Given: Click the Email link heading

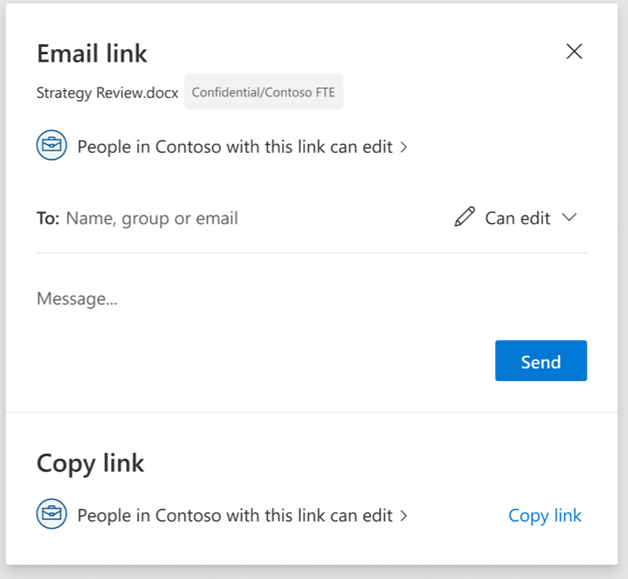Looking at the screenshot, I should coord(92,53).
